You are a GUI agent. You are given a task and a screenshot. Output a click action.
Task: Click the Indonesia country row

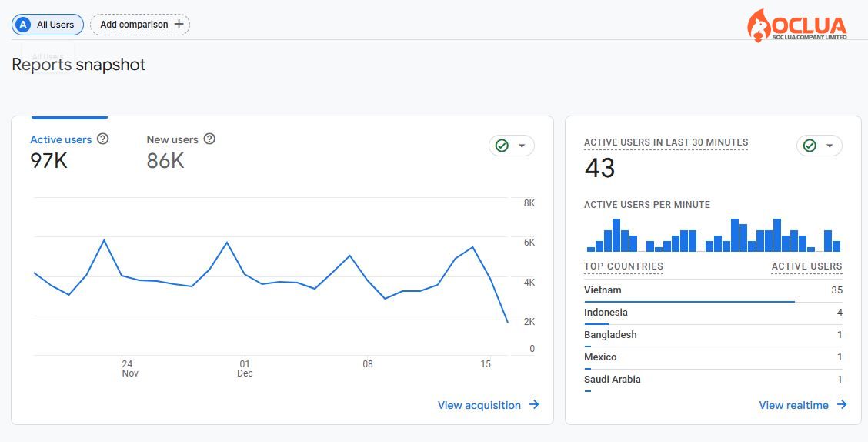coord(713,313)
